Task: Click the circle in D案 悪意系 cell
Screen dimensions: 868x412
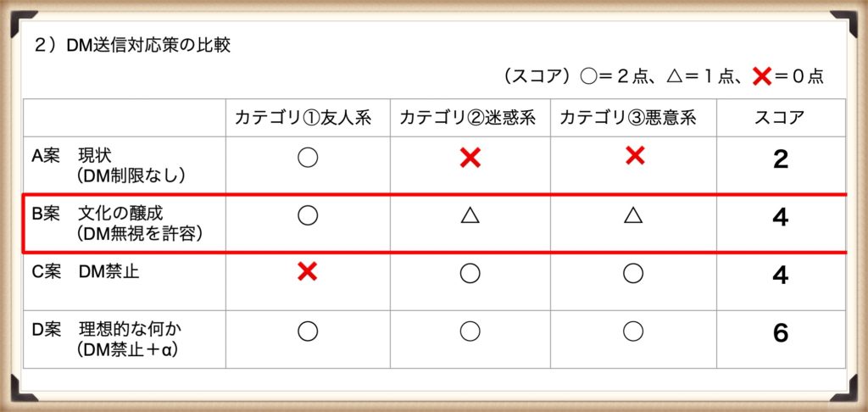Action: click(x=632, y=331)
